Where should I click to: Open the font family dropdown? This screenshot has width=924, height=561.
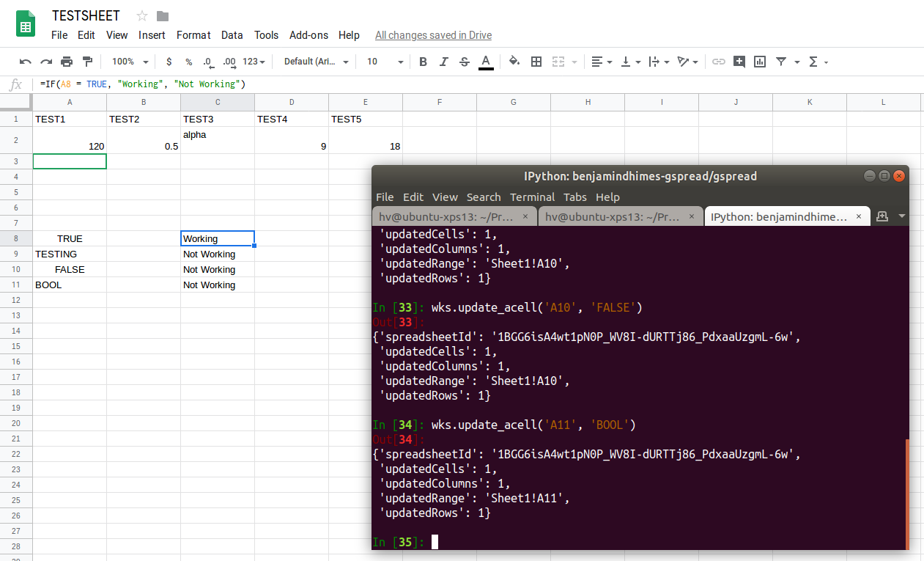[x=315, y=62]
